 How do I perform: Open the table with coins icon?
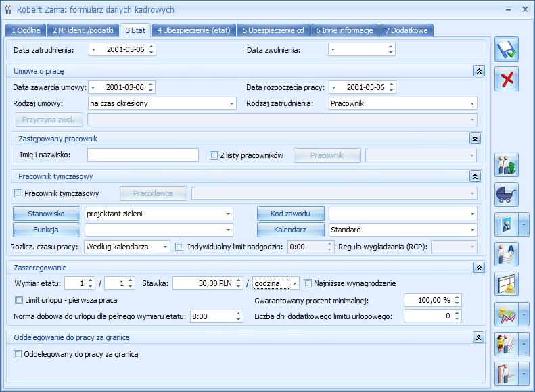tap(507, 284)
